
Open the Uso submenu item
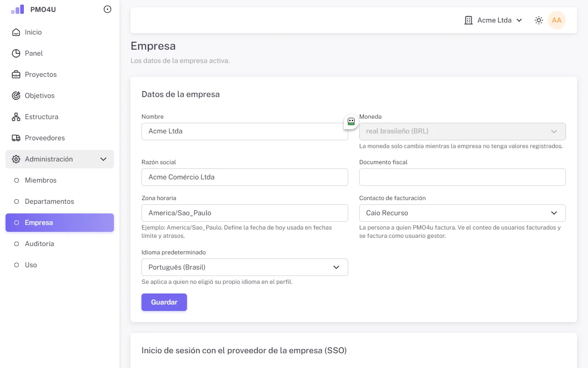click(60, 265)
